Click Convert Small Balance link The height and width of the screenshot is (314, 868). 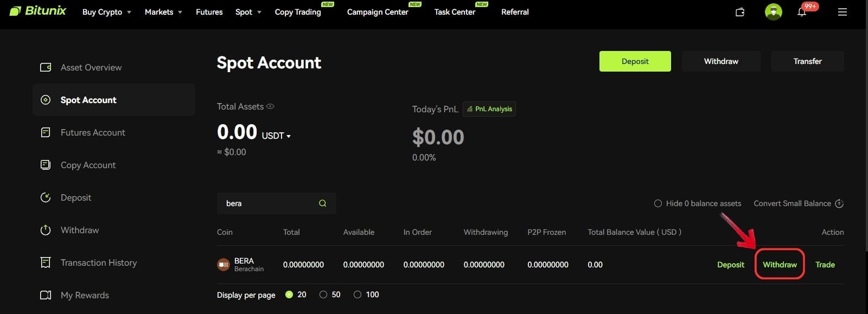coord(792,203)
